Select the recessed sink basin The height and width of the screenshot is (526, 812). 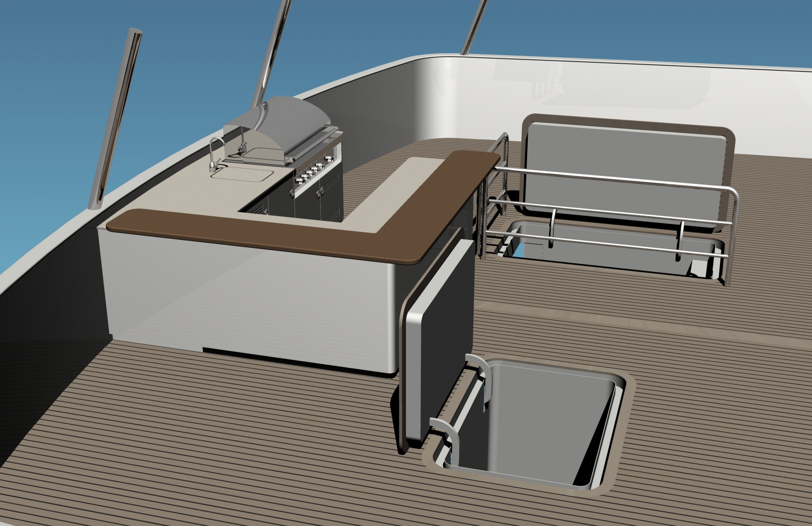tap(244, 175)
